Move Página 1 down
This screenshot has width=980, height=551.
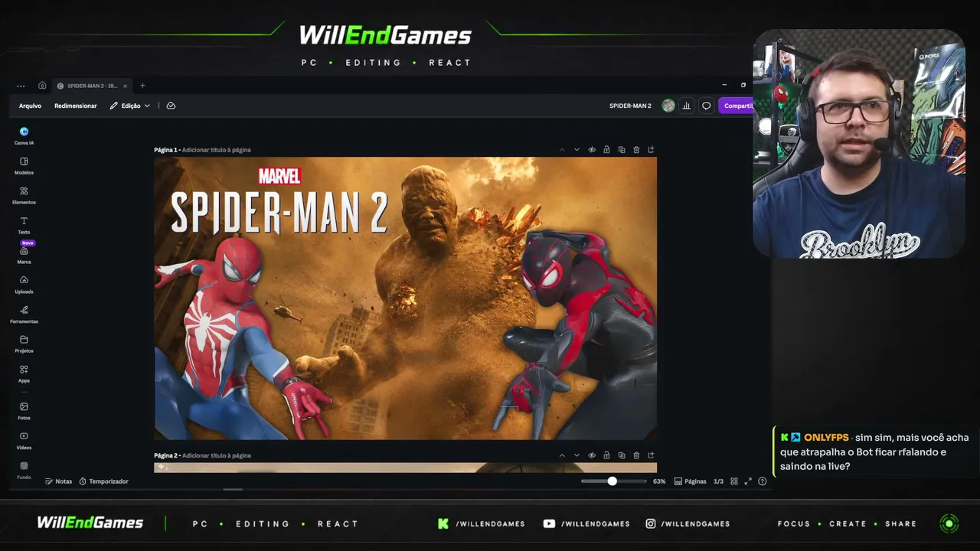(577, 150)
